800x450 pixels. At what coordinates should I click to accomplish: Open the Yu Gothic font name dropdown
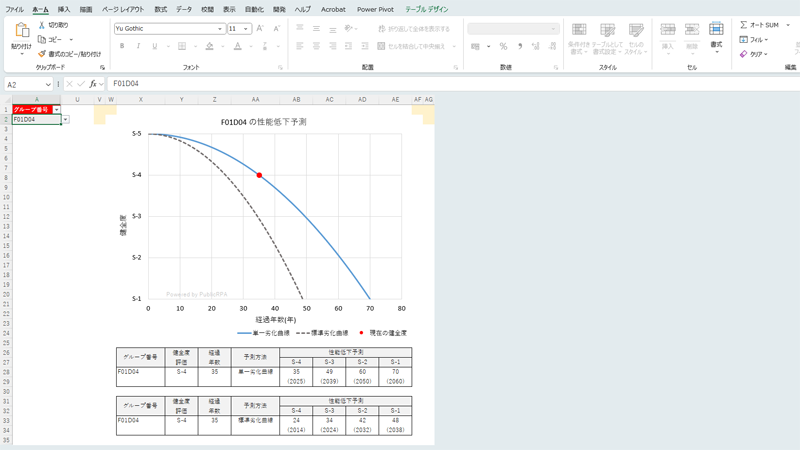click(x=220, y=29)
